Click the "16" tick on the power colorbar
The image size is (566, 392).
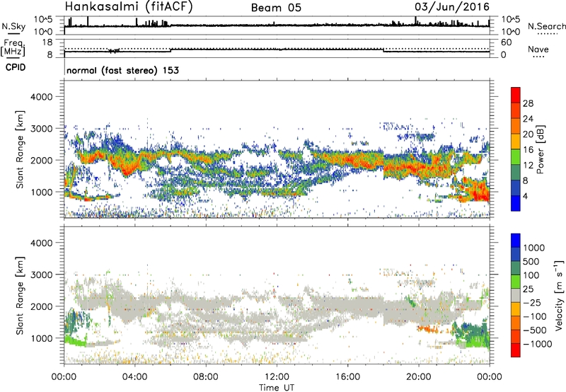[x=528, y=150]
